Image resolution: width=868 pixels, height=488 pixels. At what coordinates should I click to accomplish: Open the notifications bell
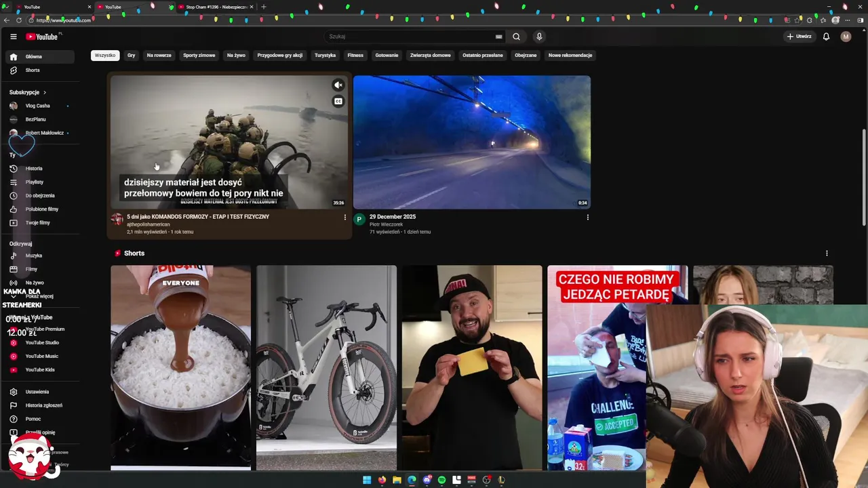click(x=826, y=37)
